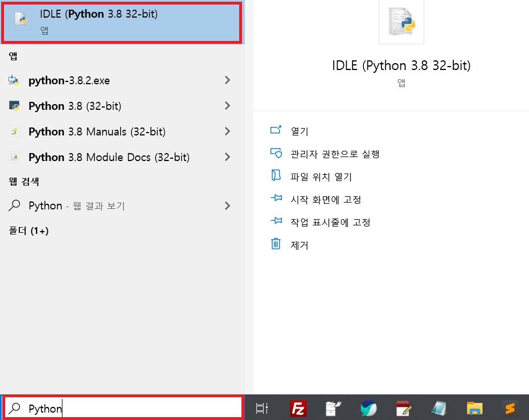Click the open icon next to 열기
This screenshot has width=529, height=420.
pos(276,130)
